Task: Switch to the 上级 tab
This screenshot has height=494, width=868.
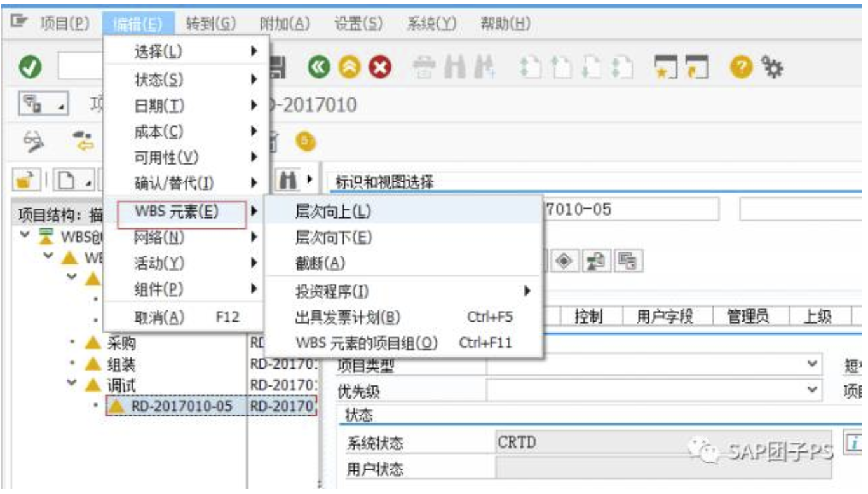Action: click(x=818, y=316)
